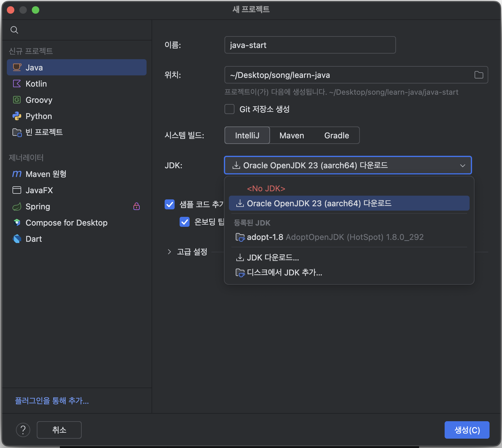Select registered adopt-1.8 AdoptOpenJDK entry

(x=349, y=237)
